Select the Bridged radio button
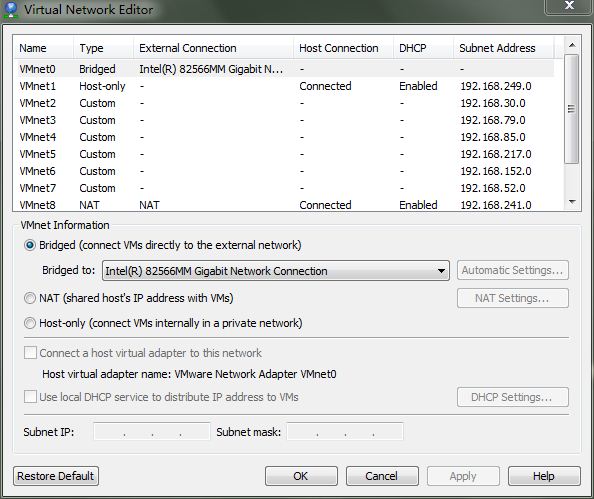 [x=30, y=245]
